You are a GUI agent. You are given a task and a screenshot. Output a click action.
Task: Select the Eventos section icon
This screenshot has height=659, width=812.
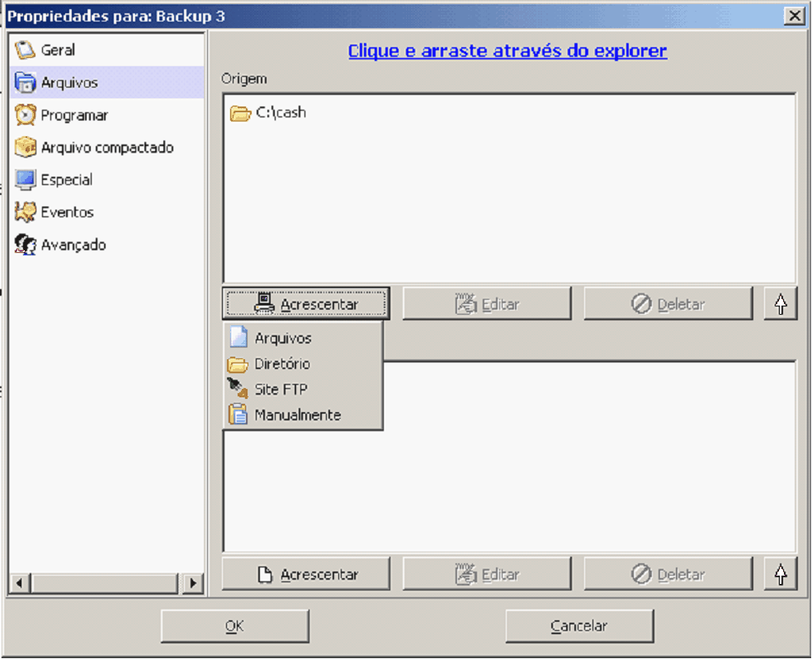pos(26,212)
